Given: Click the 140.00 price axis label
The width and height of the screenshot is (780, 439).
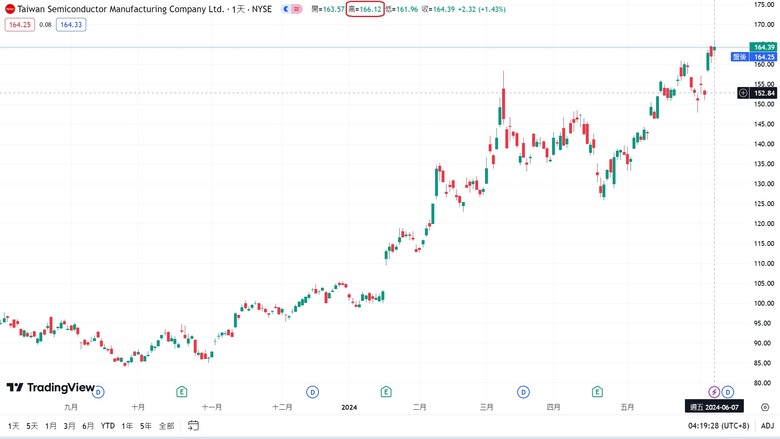Looking at the screenshot, I should [x=764, y=144].
